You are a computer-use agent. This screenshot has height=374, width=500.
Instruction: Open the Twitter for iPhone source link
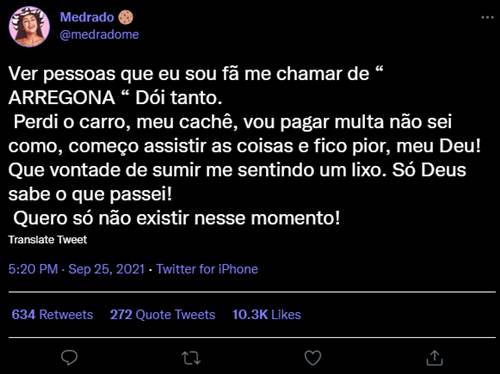coord(207,269)
